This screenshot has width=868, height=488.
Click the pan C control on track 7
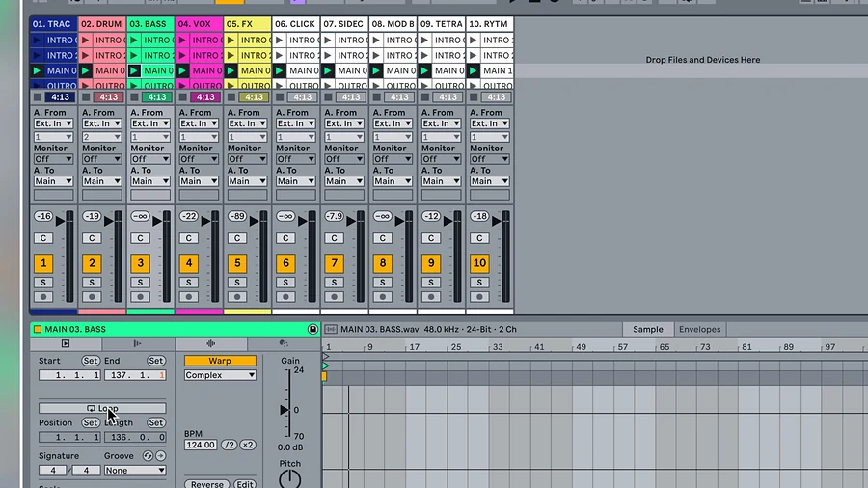pos(334,238)
